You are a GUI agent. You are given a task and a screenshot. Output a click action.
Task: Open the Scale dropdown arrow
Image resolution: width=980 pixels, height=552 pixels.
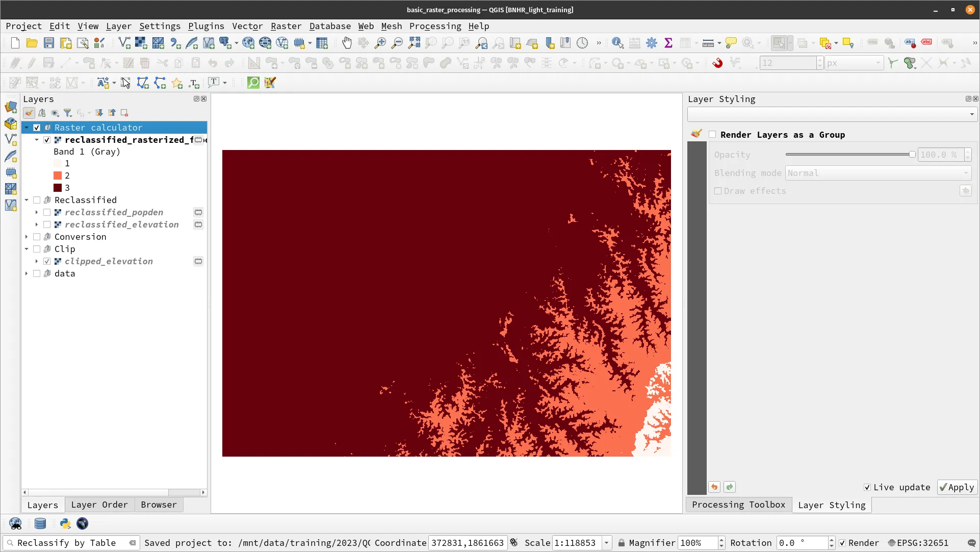coord(607,543)
